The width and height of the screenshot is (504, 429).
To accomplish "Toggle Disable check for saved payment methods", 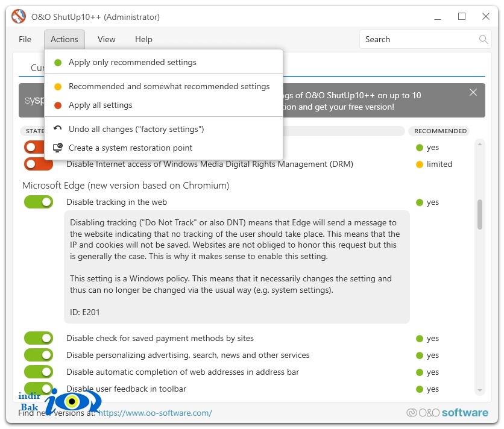I will pyautogui.click(x=39, y=339).
